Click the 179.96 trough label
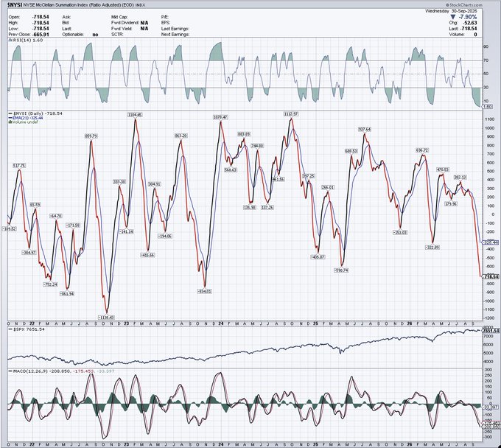Image resolution: width=501 pixels, height=448 pixels. coord(450,203)
